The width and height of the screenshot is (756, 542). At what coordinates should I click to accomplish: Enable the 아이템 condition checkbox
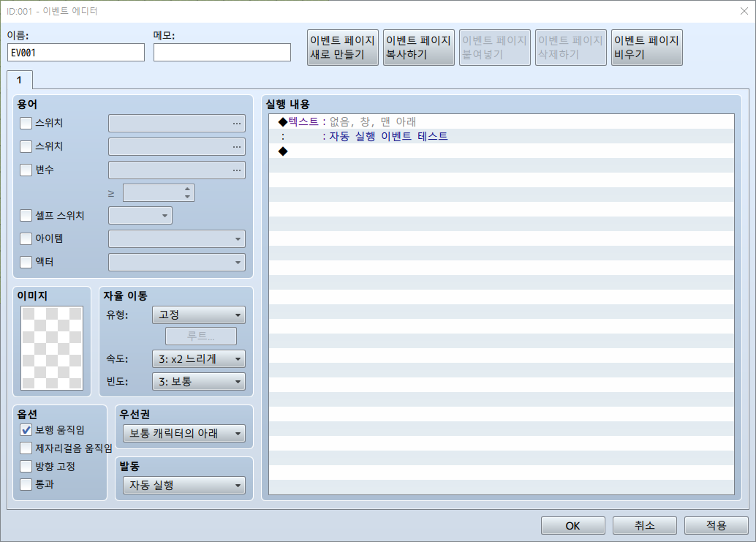click(x=26, y=238)
